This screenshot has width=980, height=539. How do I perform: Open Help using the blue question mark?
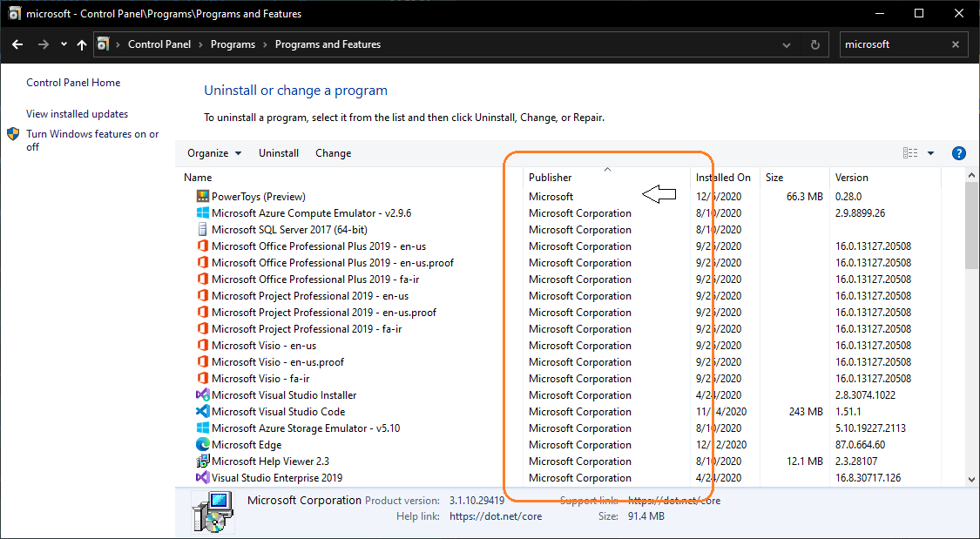pyautogui.click(x=958, y=152)
